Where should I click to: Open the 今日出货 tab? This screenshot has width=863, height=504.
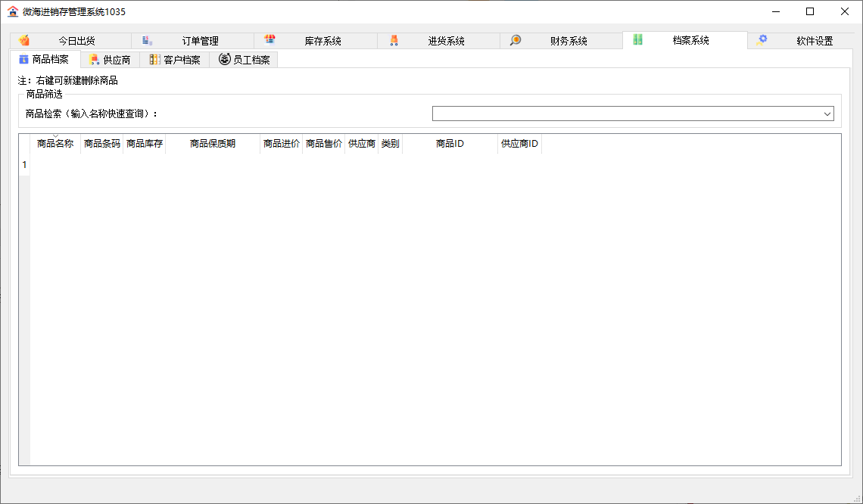click(x=70, y=41)
